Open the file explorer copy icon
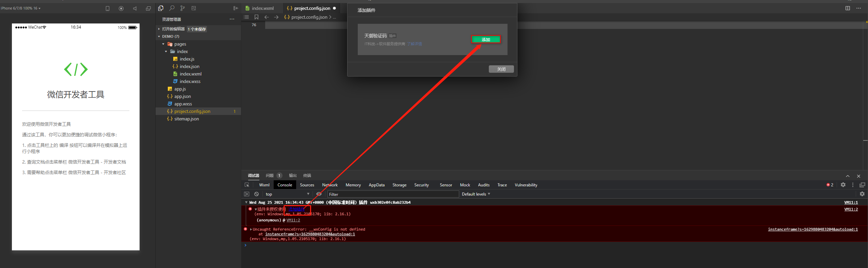Screen dimensions: 868x268 point(161,8)
